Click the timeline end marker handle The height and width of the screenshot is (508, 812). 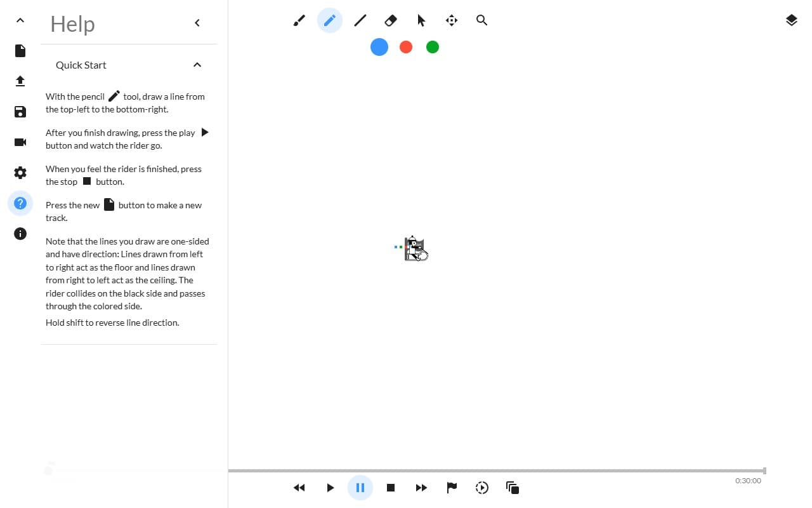click(x=765, y=471)
